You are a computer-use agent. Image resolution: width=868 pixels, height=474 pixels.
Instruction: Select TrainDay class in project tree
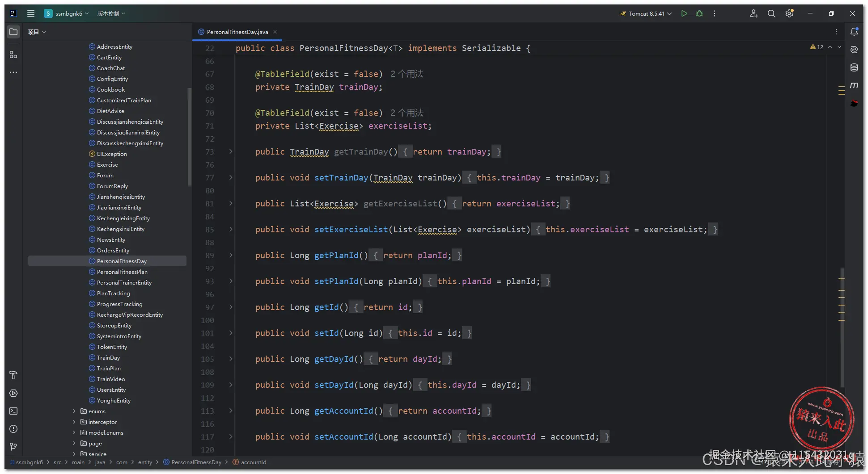(x=108, y=357)
